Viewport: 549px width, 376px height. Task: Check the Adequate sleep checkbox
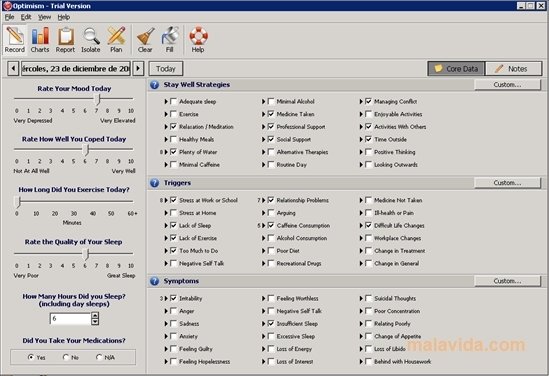(x=173, y=102)
